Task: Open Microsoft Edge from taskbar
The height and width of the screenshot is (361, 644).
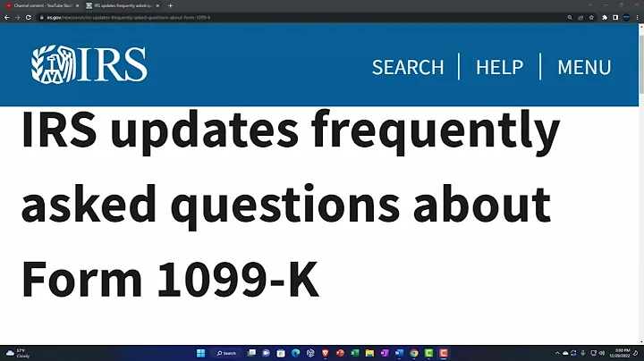Action: pyautogui.click(x=296, y=353)
